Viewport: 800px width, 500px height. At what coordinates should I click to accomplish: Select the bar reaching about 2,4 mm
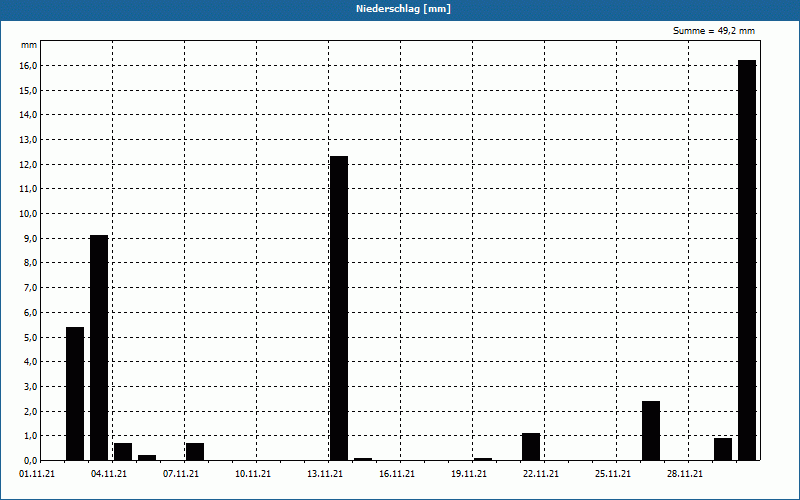click(651, 431)
